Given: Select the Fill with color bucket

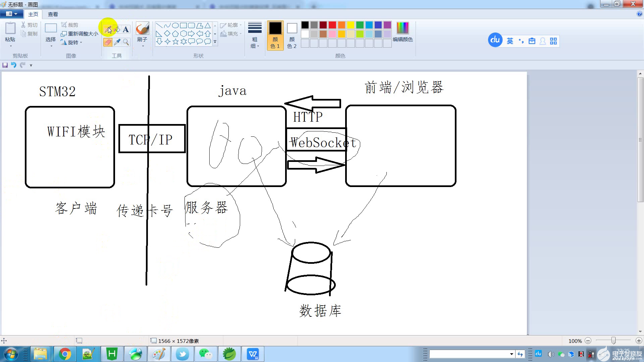Looking at the screenshot, I should [x=117, y=29].
